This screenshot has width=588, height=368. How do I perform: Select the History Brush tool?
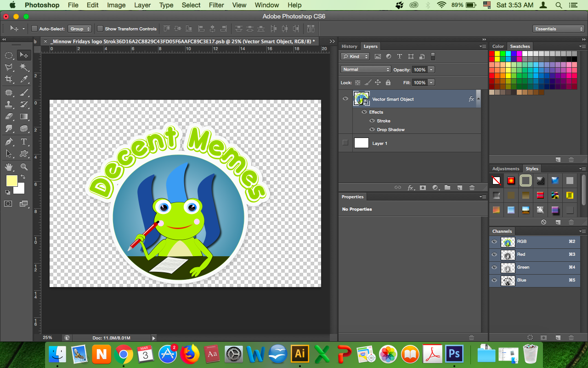coord(24,104)
